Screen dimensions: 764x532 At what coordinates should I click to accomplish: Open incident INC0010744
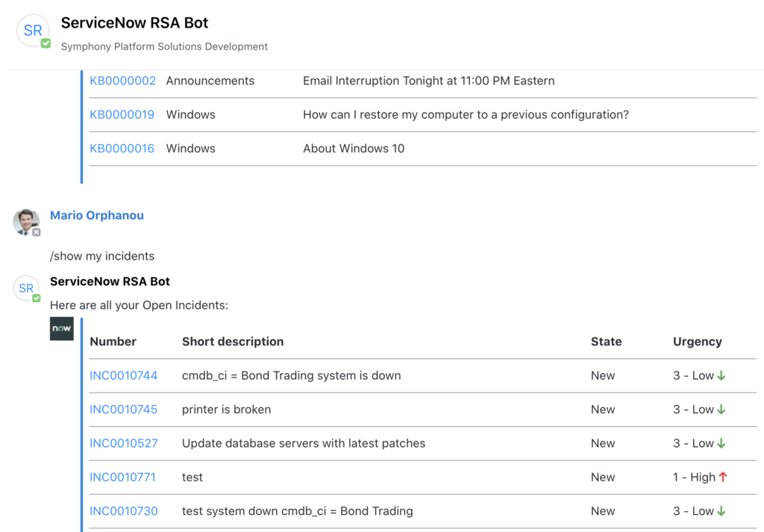click(124, 375)
